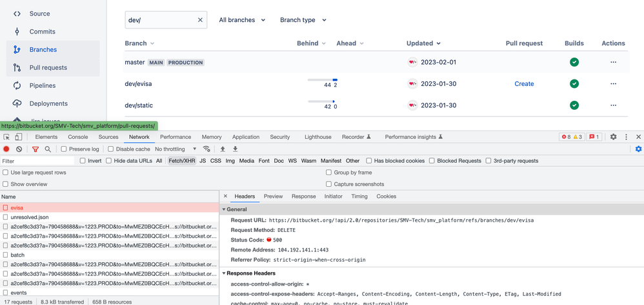Open actions menu for dev/evisa branch
The width and height of the screenshot is (644, 305).
tap(613, 84)
